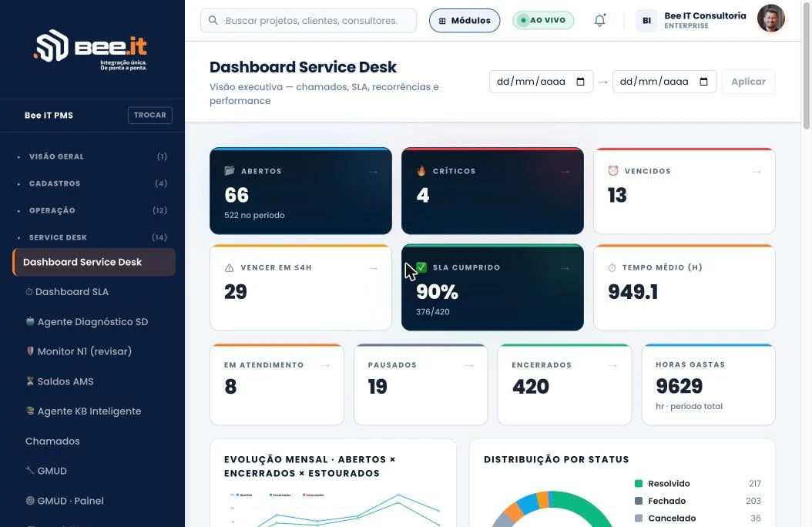Click the Service Desk count '(14)'
The width and height of the screenshot is (812, 527).
click(x=159, y=237)
